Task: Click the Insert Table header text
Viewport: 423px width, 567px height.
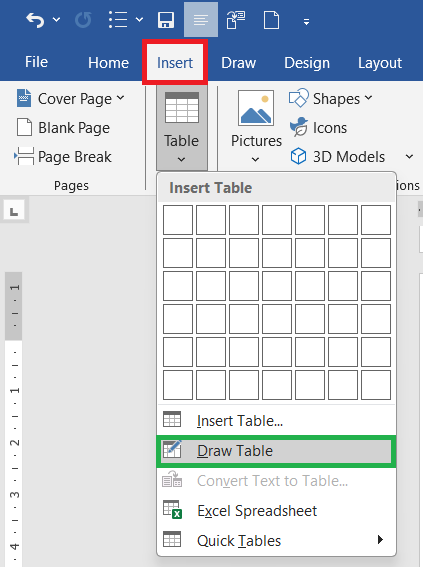Action: [211, 188]
